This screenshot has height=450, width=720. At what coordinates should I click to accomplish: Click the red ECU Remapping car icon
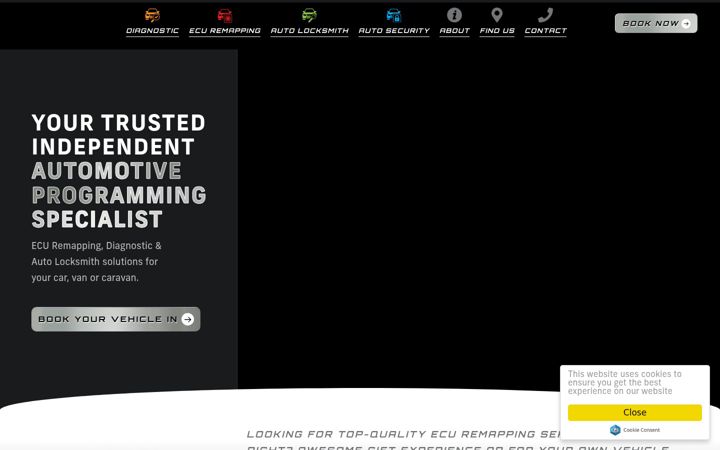225,15
